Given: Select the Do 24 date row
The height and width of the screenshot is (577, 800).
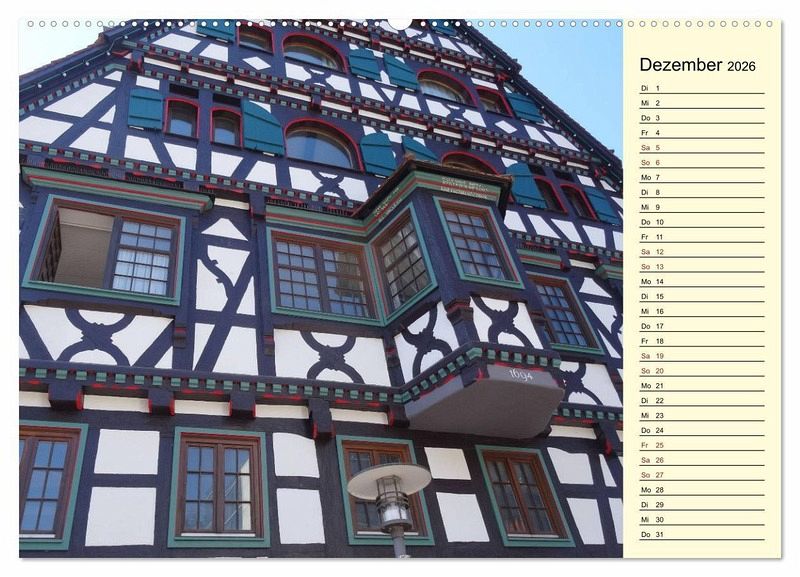Looking at the screenshot, I should [702, 431].
